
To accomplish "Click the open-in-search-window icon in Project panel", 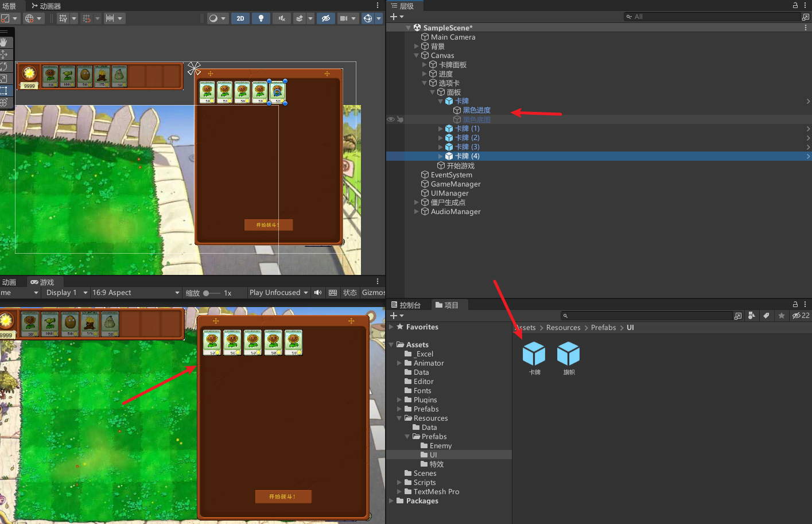I will 738,316.
